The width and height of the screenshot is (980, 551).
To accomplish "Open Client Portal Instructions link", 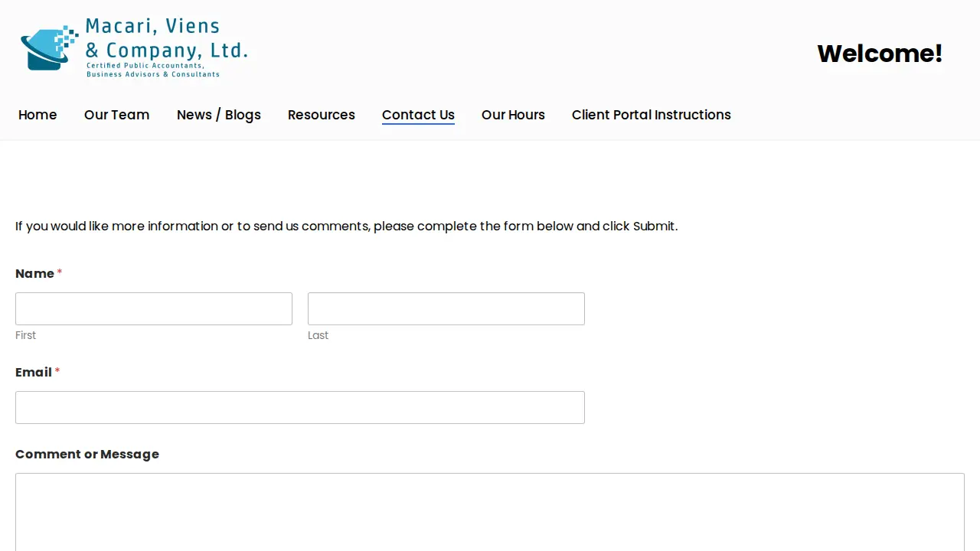I will pos(652,115).
